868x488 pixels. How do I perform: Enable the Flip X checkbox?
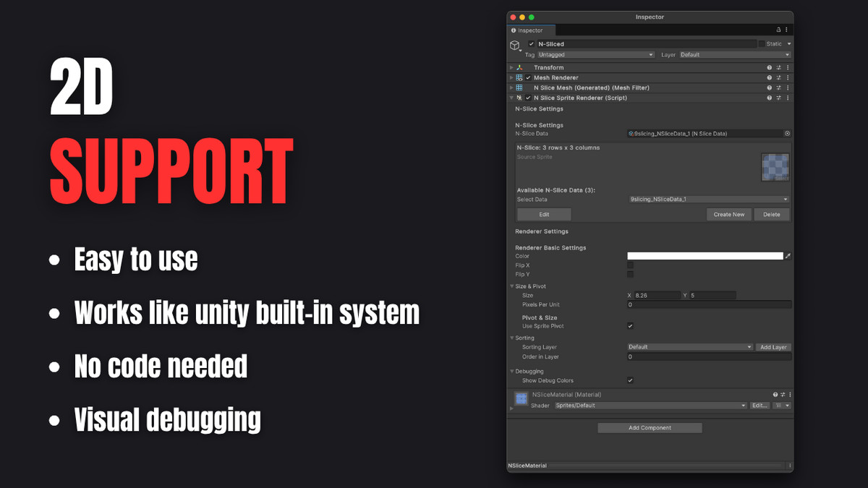tap(630, 265)
